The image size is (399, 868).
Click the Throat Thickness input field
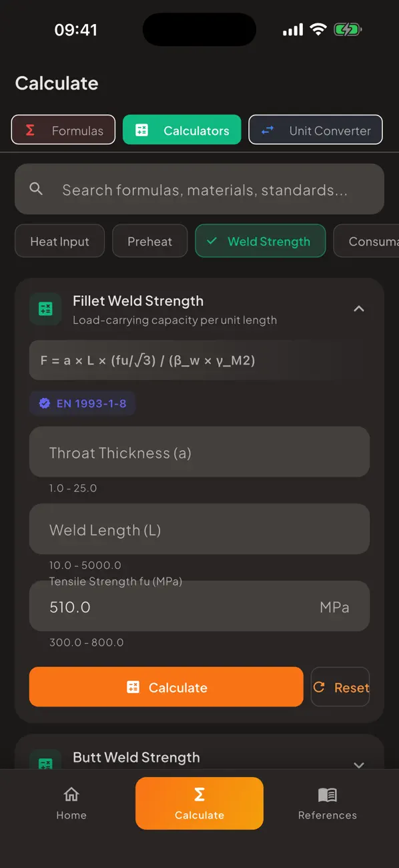[199, 452]
